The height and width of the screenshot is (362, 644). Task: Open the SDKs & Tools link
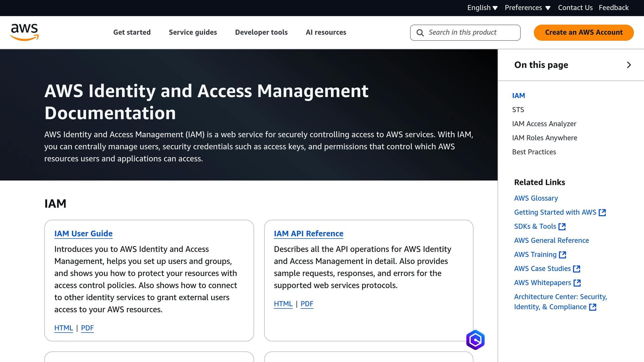coord(535,227)
